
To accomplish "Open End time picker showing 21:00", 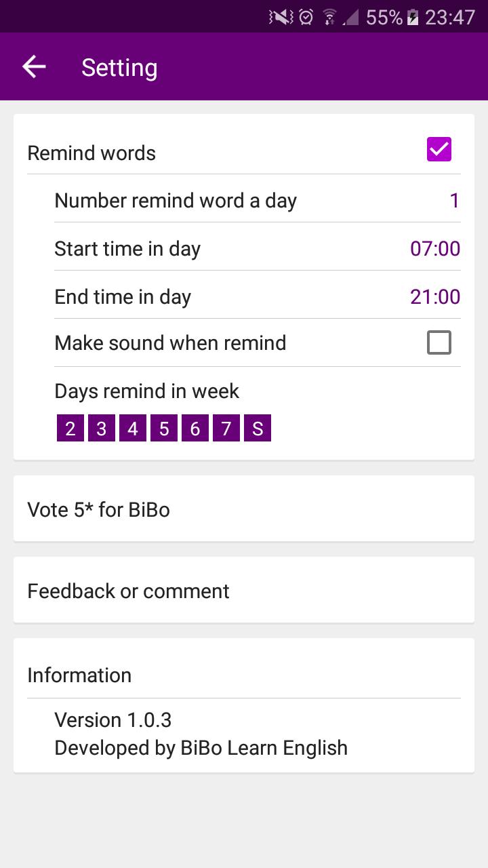I will 434,297.
